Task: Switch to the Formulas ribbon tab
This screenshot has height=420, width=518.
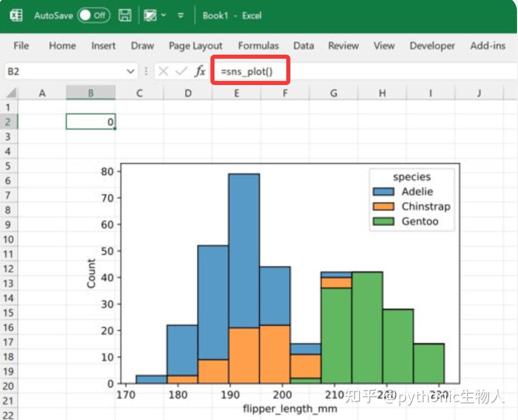Action: point(258,46)
